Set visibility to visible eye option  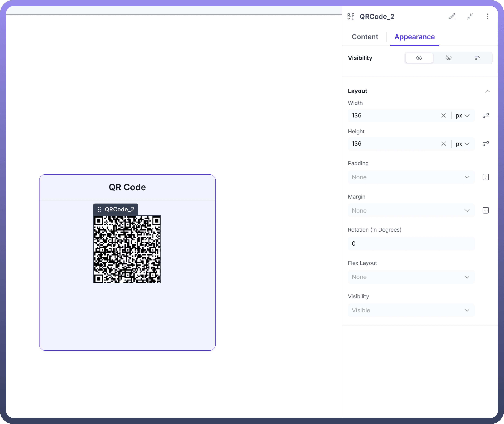tap(419, 58)
